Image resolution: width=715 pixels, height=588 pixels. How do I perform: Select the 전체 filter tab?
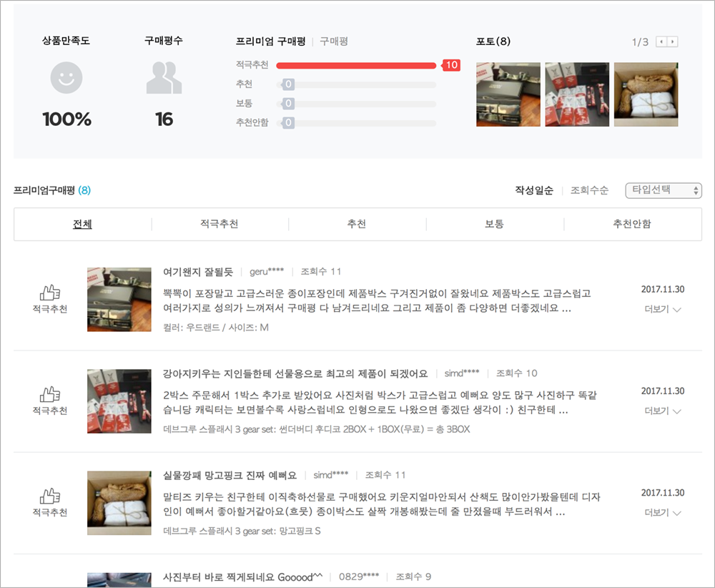coord(82,224)
